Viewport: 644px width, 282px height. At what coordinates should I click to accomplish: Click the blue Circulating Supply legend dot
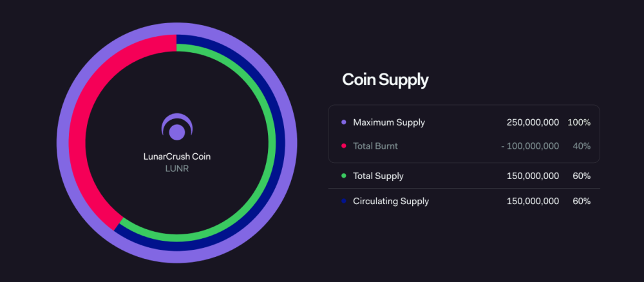coord(344,202)
